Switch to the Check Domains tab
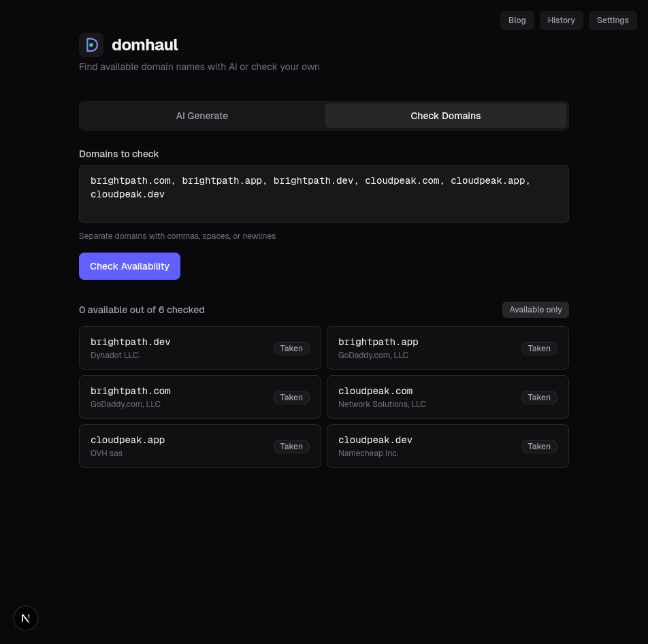Image resolution: width=648 pixels, height=644 pixels. pos(445,116)
